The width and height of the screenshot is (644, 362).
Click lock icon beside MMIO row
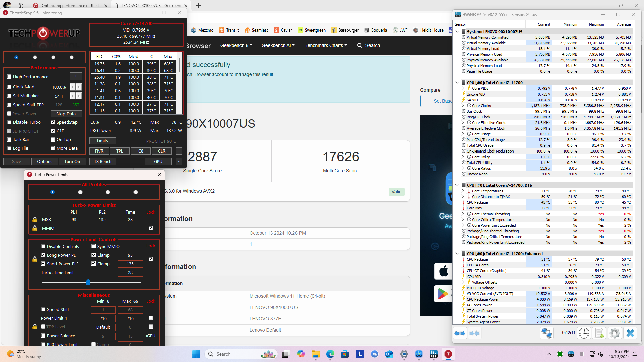tap(35, 228)
